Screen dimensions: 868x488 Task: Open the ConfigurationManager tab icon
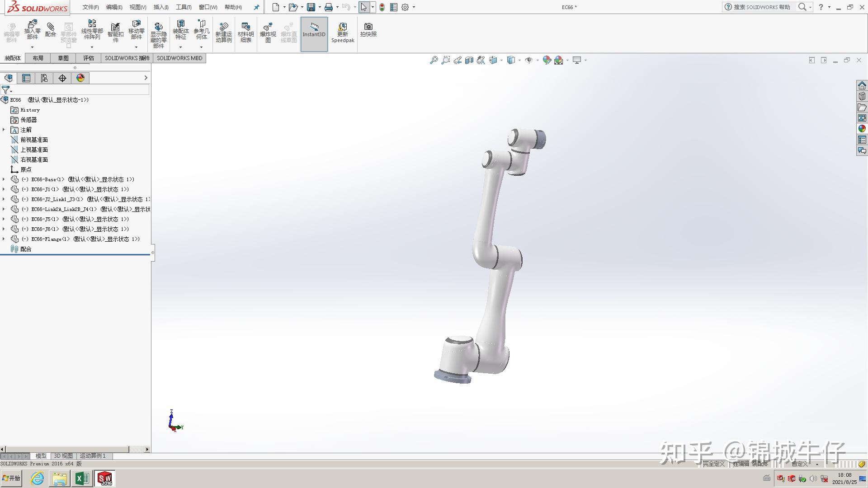(x=44, y=78)
